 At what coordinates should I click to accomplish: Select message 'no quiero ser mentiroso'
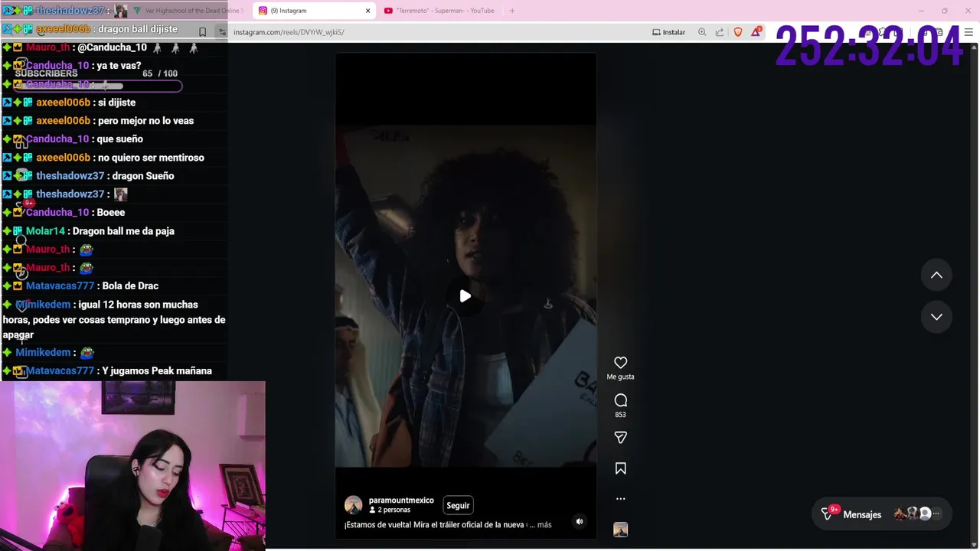151,158
